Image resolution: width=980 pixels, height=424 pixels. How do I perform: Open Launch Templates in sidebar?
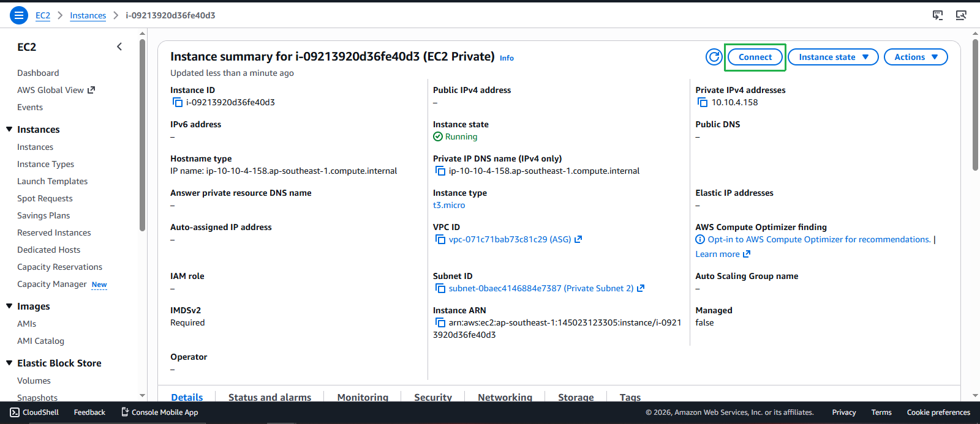(x=52, y=181)
